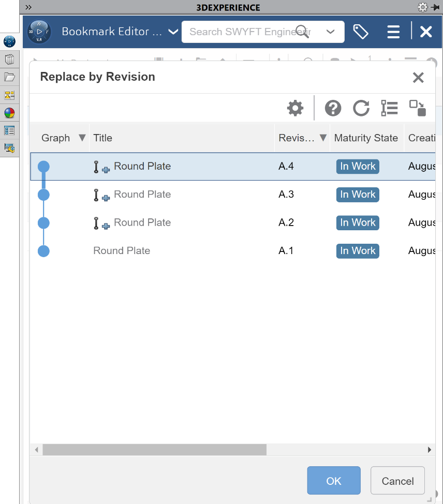Viewport: 443px width, 504px height.
Task: Click the help icon in the dialog toolbar
Action: [x=333, y=108]
